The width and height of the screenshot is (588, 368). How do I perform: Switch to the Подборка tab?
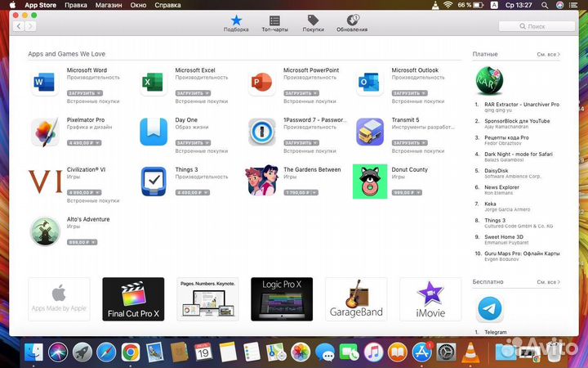click(x=236, y=23)
